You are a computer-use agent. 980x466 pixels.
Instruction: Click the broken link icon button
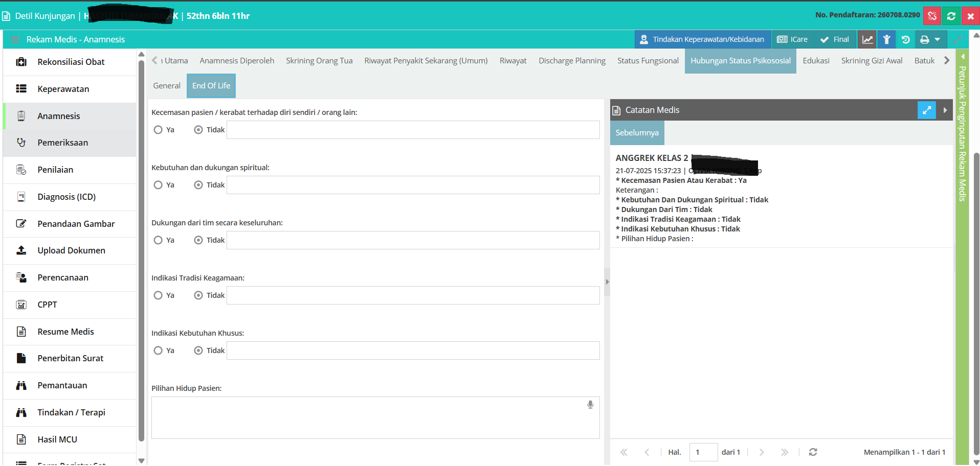pyautogui.click(x=932, y=16)
